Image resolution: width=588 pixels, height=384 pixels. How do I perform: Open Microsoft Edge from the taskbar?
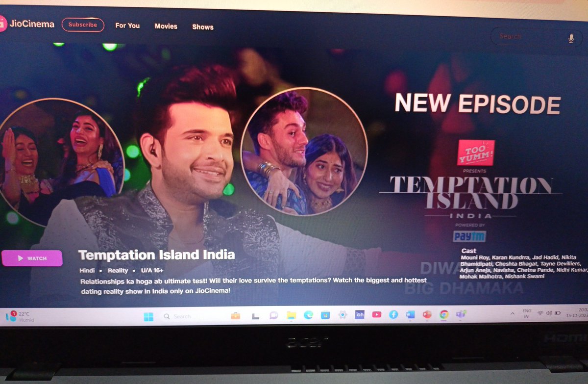pyautogui.click(x=308, y=315)
